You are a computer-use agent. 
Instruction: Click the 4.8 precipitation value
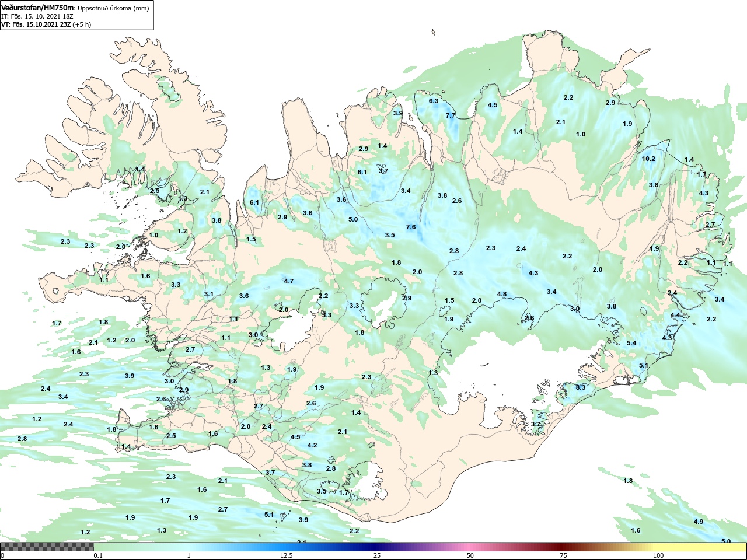[x=502, y=294]
